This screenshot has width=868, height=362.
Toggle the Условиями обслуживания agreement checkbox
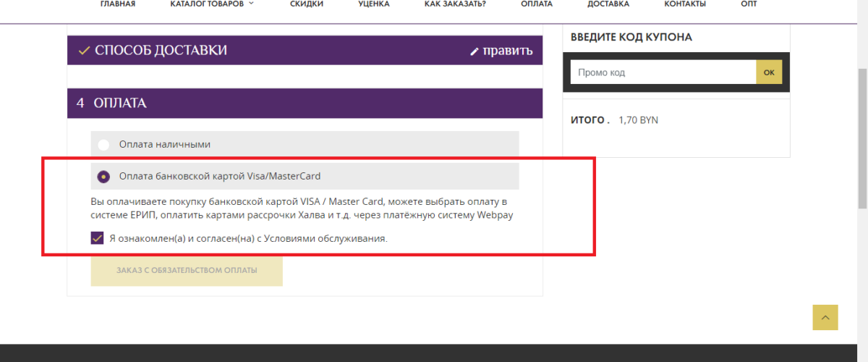coord(98,238)
